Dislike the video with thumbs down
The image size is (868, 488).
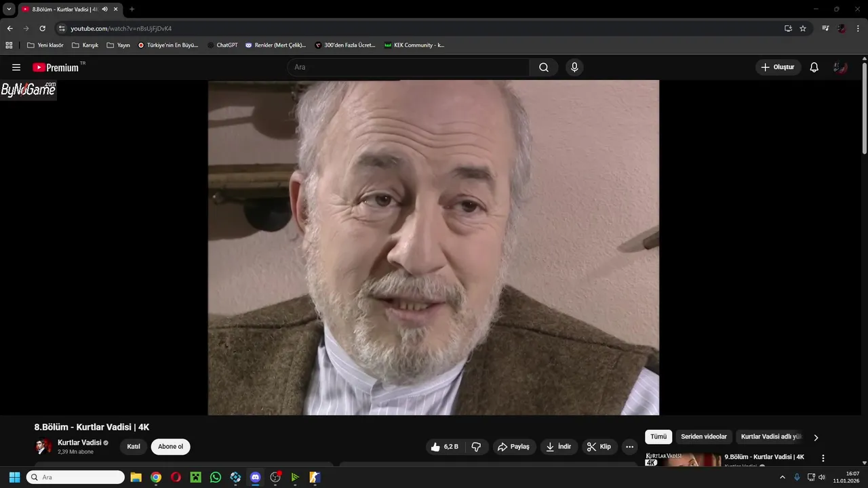tap(476, 447)
